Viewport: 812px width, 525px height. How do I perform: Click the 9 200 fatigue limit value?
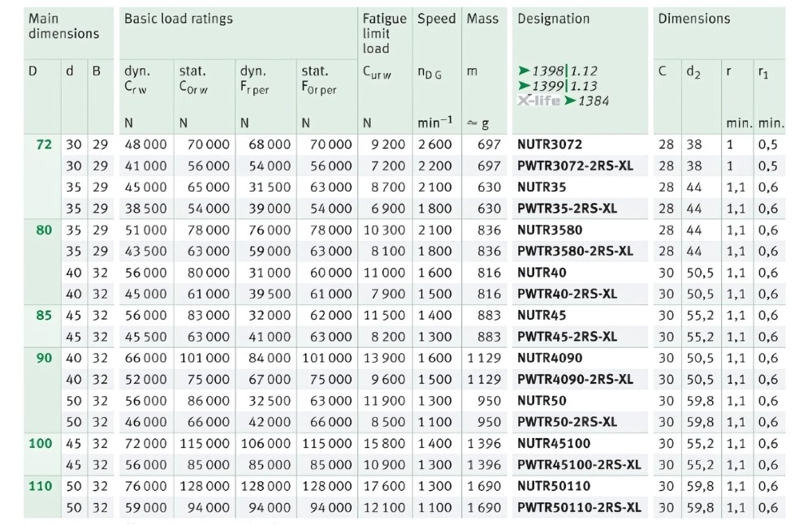[388, 144]
